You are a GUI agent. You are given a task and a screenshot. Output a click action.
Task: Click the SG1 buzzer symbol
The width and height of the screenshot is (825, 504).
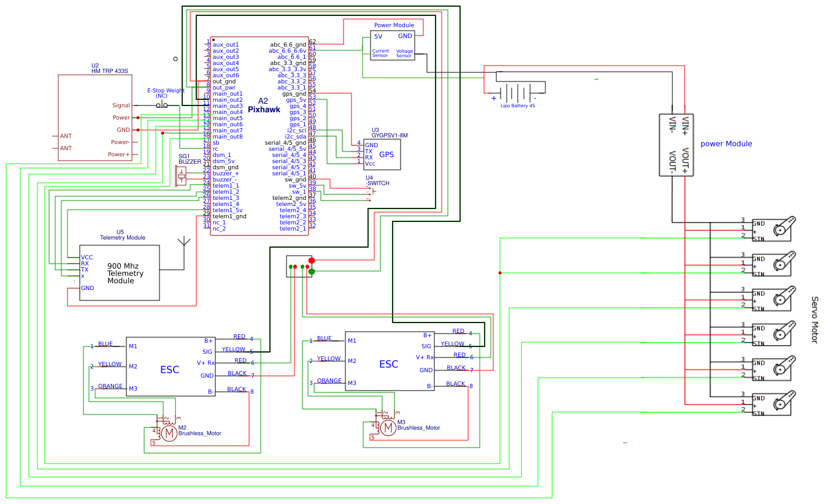click(x=181, y=177)
